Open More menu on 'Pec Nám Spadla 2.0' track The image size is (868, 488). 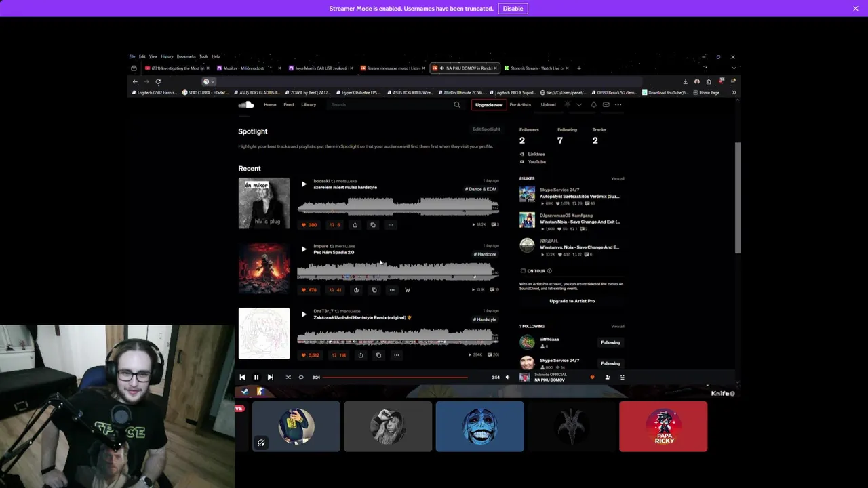click(392, 290)
